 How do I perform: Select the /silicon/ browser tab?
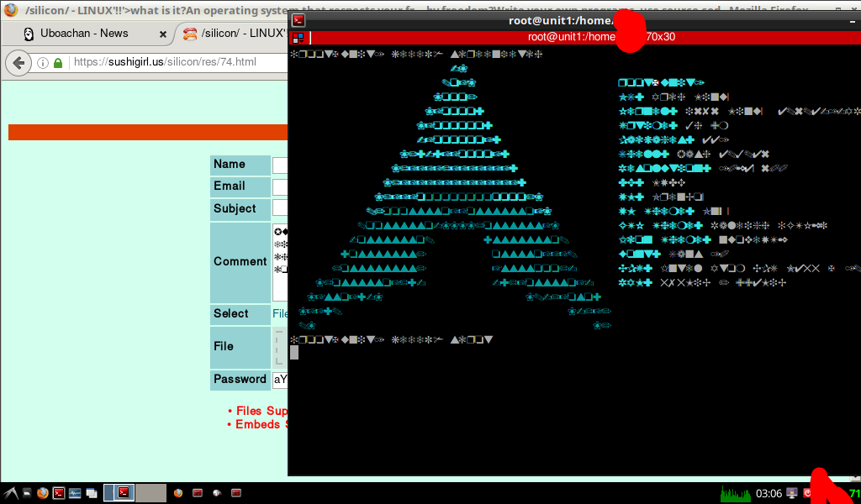(235, 34)
